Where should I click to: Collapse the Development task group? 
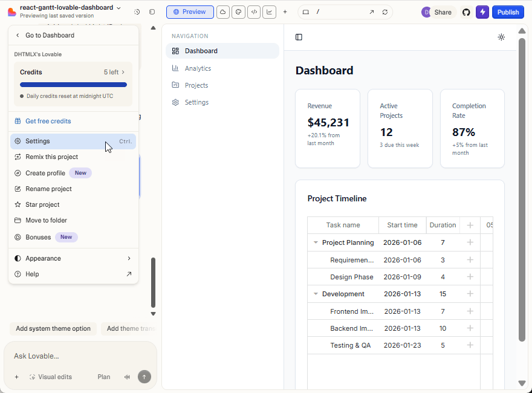[x=316, y=294]
